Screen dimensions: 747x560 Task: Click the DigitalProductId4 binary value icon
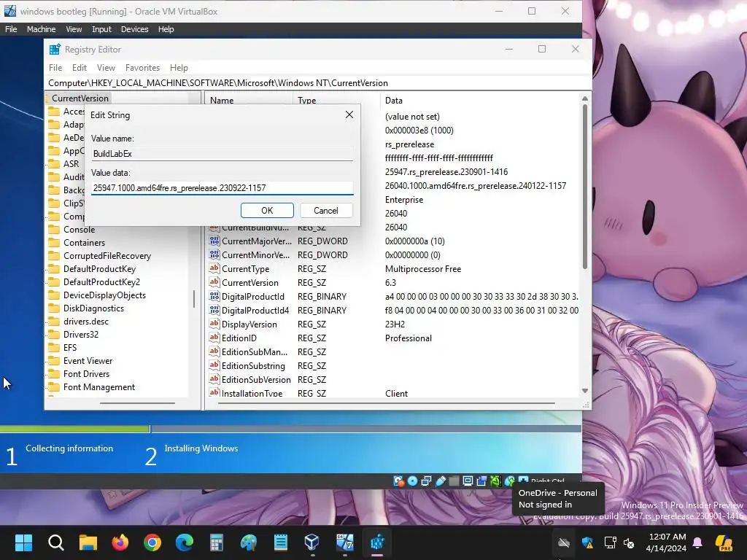214,310
